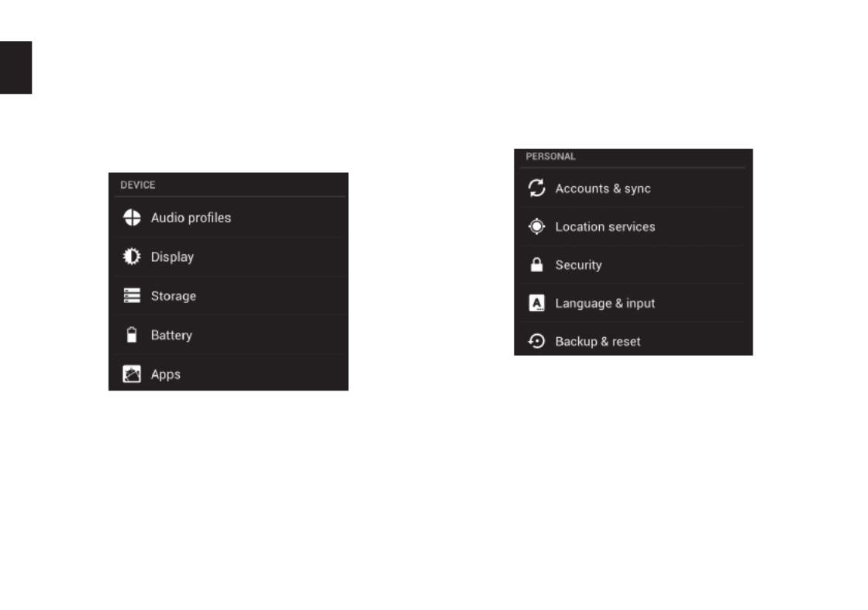The height and width of the screenshot is (610, 868).
Task: Tap the Security padlock icon
Action: pos(536,264)
